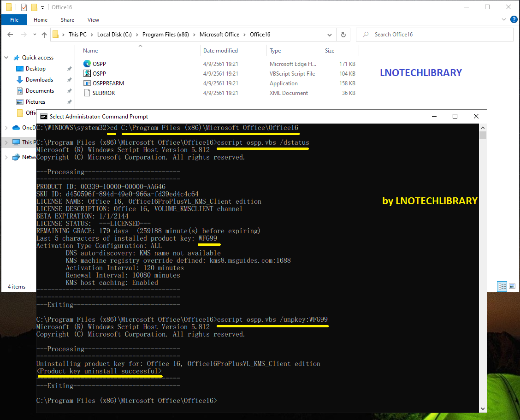Switch to details view layout
This screenshot has height=420, width=520.
tap(502, 286)
